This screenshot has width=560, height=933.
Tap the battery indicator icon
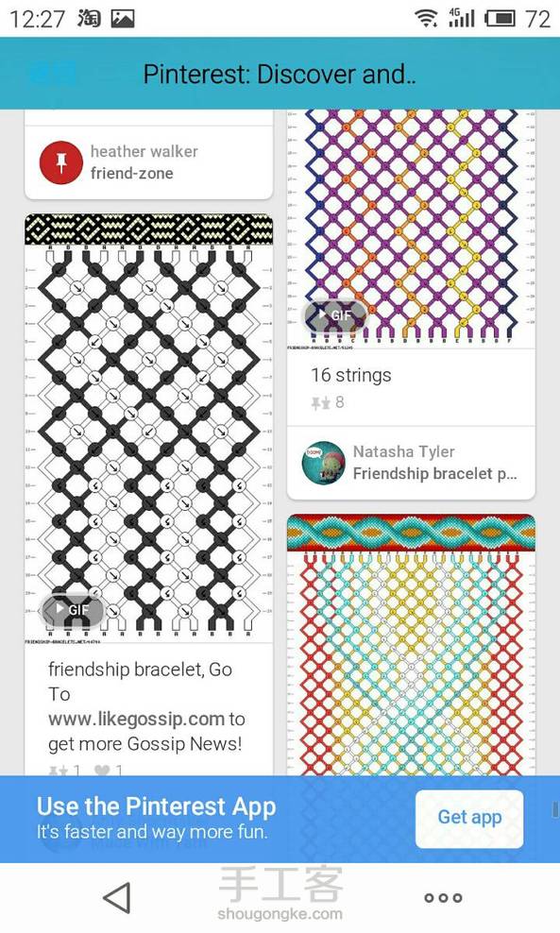(500, 19)
